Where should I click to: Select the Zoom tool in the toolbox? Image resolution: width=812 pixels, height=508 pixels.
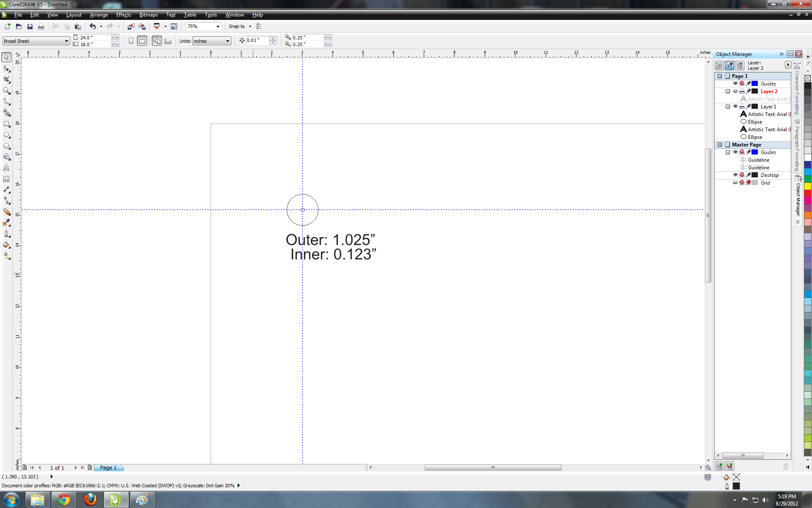click(6, 91)
